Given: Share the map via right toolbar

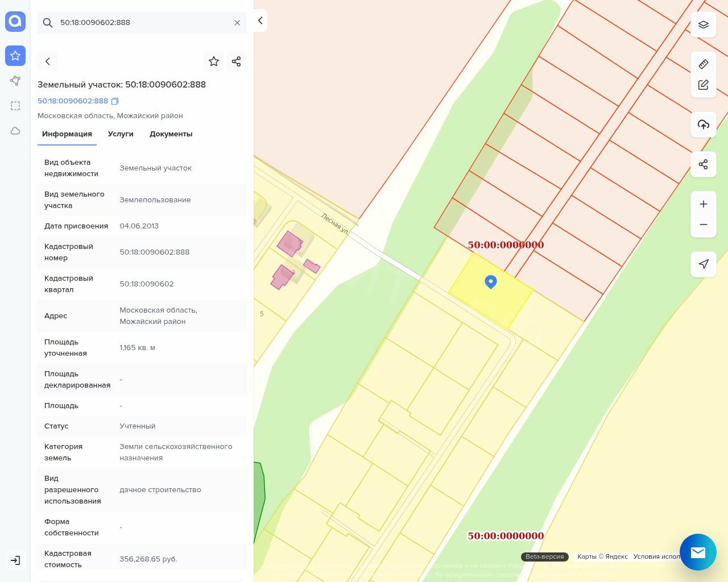Looking at the screenshot, I should 703,164.
